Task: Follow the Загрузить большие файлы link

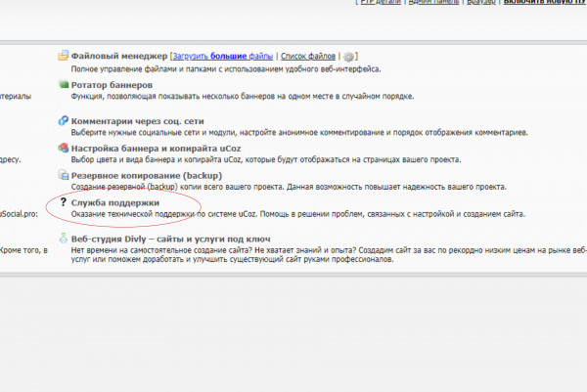Action: (x=223, y=56)
